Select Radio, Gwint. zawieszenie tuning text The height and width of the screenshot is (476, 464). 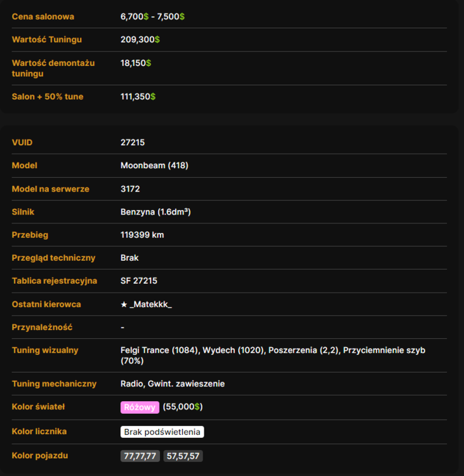[x=173, y=384]
